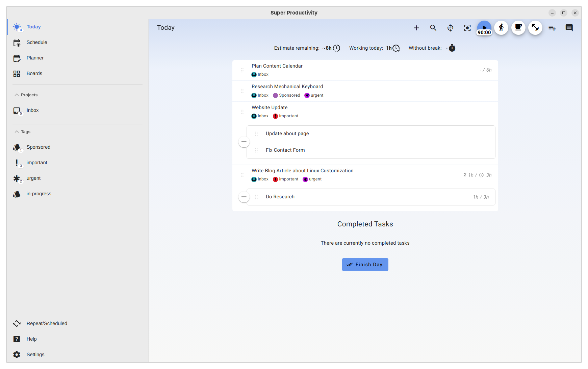
Task: Click the coffee cup break icon
Action: (x=518, y=28)
